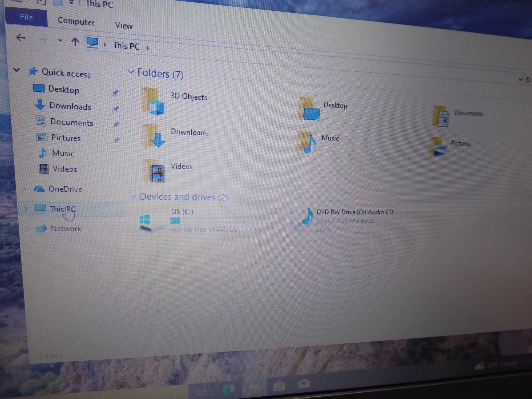Collapse the Folders (7) group
This screenshot has height=399, width=532.
click(x=131, y=72)
